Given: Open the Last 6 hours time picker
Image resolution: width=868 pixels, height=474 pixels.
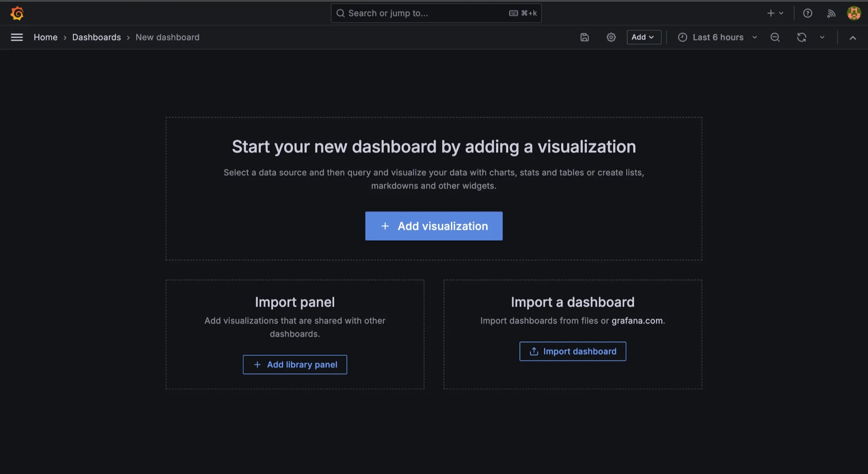Looking at the screenshot, I should pyautogui.click(x=718, y=37).
